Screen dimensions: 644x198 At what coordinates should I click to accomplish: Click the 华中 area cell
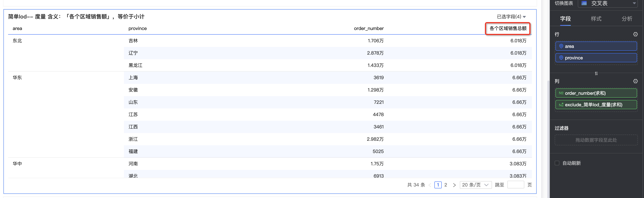pyautogui.click(x=17, y=164)
